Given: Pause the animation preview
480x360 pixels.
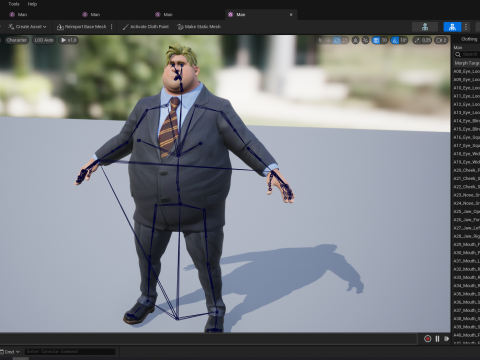Looking at the screenshot, I should coord(437,339).
